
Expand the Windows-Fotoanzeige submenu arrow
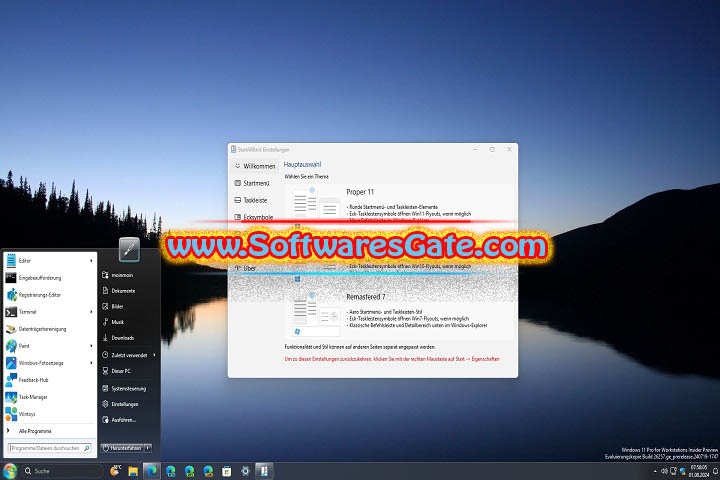click(91, 362)
